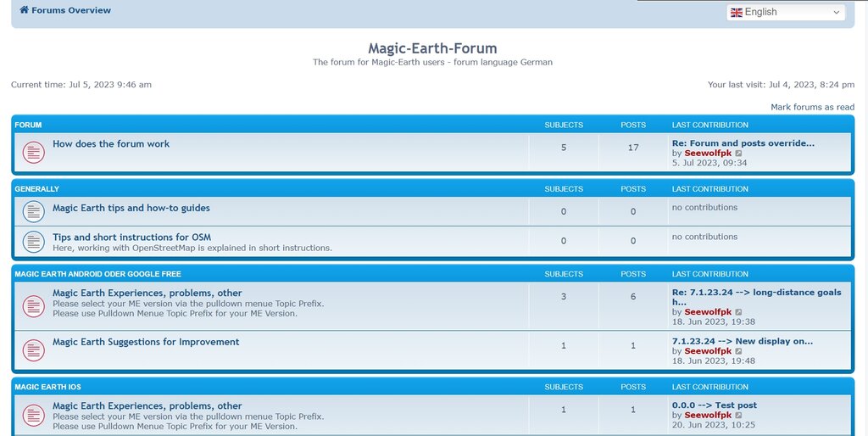The height and width of the screenshot is (436, 868).
Task: Click view latest post icon in Forum section row
Action: click(738, 154)
